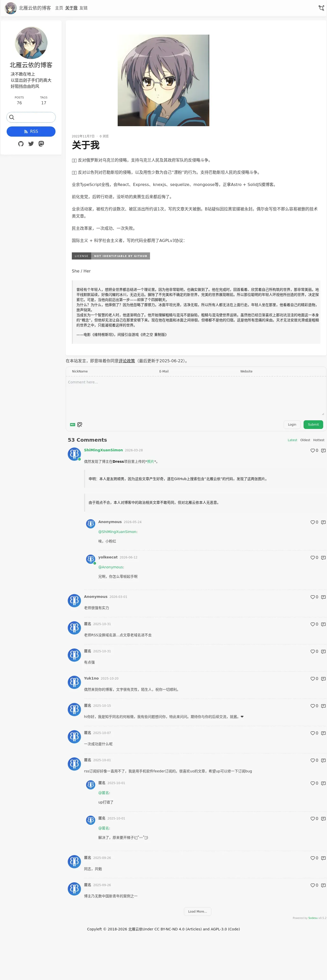The image size is (327, 980).
Task: Click the POSTS 76 counter
Action: [19, 100]
